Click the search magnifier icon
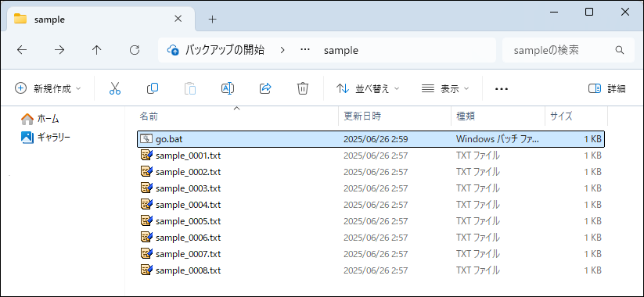Image resolution: width=644 pixels, height=297 pixels. coord(620,50)
